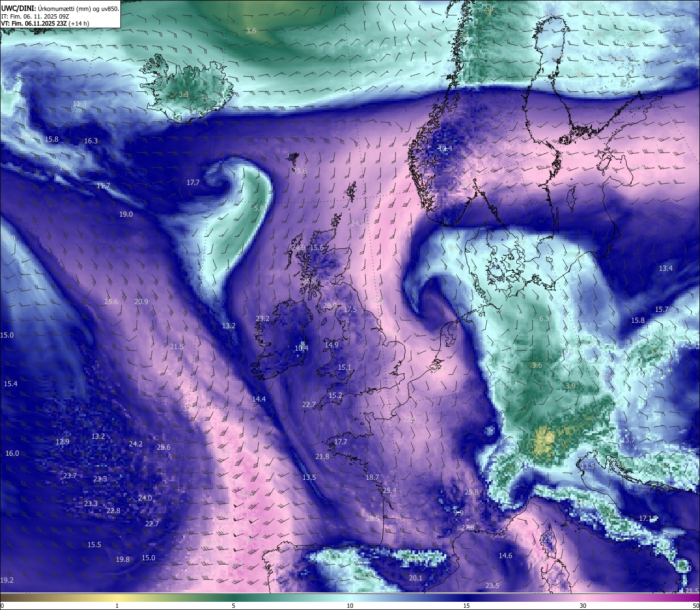Click the 27.8 value label
Screen dimensions: 700x610
468,528
